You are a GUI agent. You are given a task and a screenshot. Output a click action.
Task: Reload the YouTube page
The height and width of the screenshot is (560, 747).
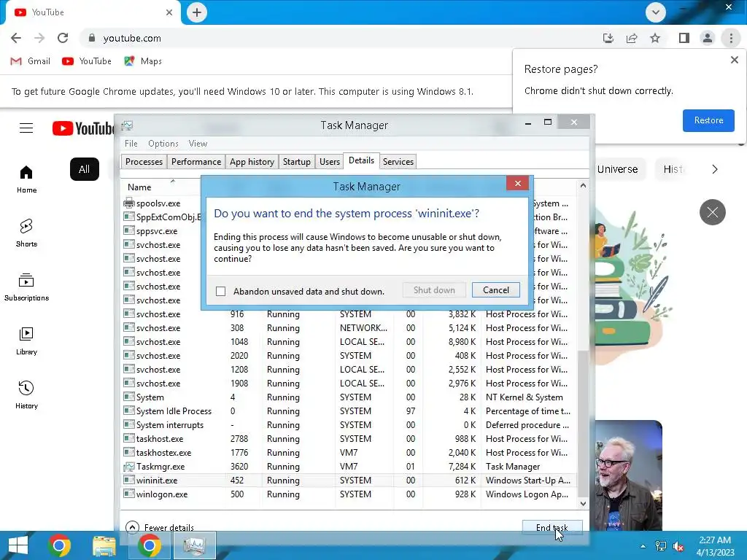point(63,38)
